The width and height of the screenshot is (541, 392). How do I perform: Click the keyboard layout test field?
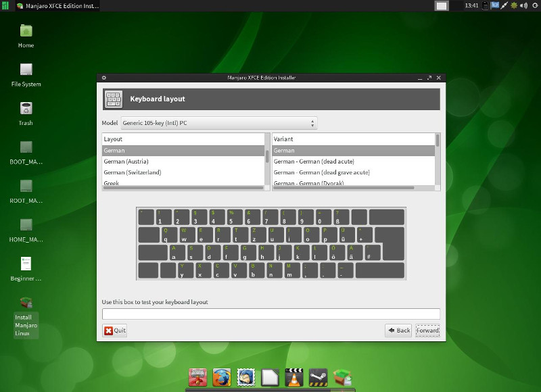pyautogui.click(x=270, y=314)
